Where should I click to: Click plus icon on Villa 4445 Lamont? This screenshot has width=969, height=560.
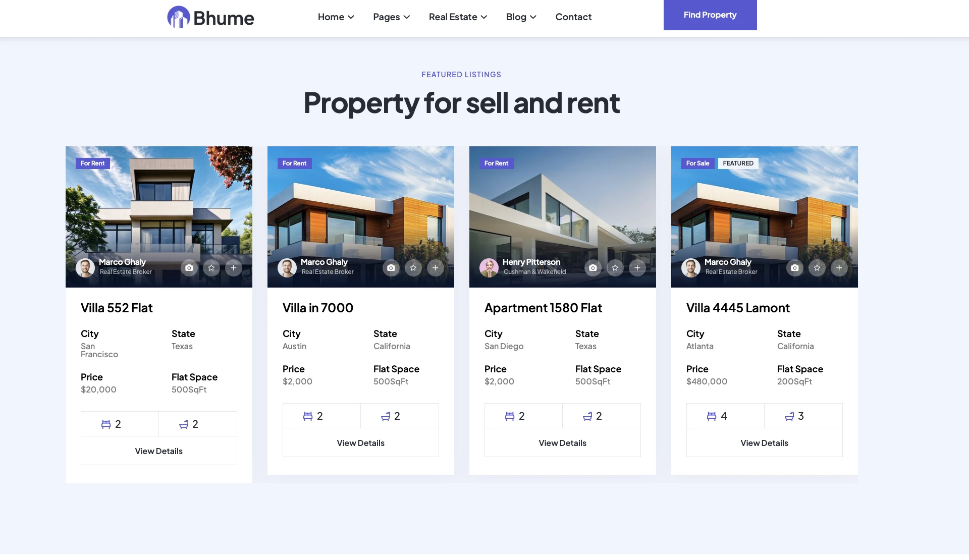(x=839, y=268)
